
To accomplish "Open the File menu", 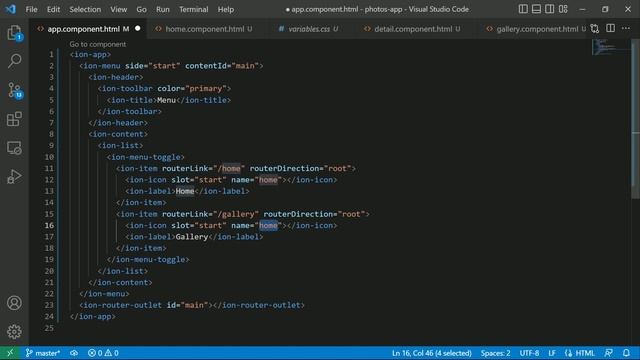I will (x=31, y=9).
